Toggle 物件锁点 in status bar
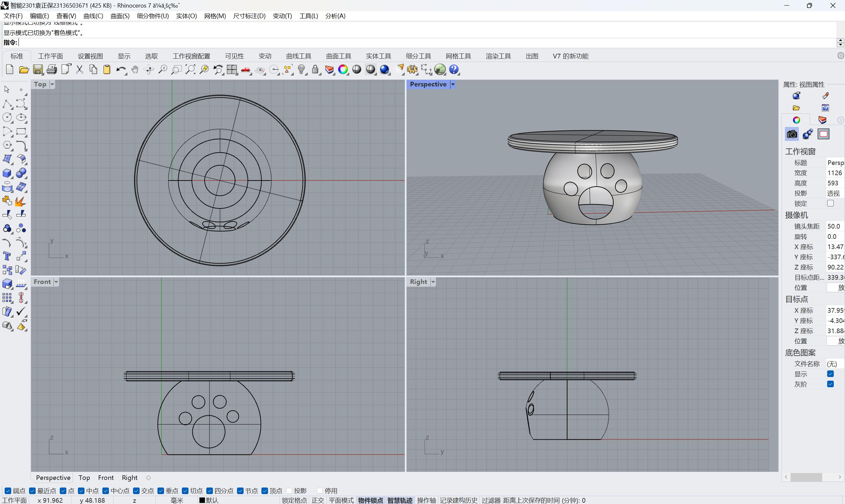This screenshot has width=845, height=504. pos(370,500)
